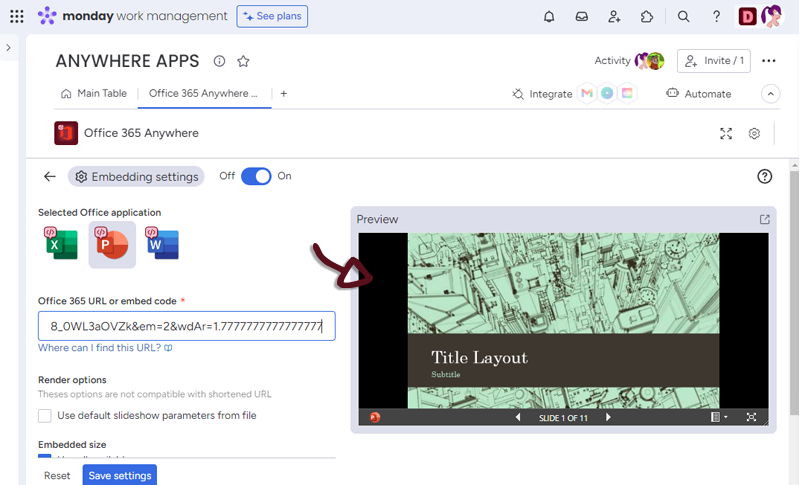Click the Save settings button
800x485 pixels.
point(119,475)
